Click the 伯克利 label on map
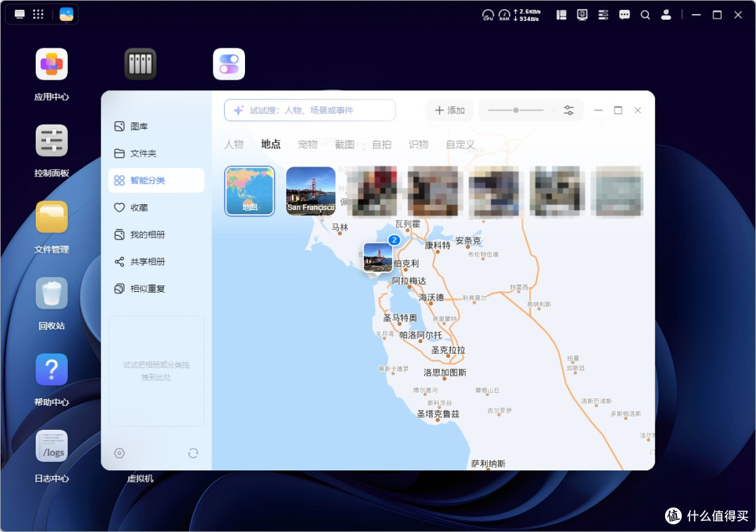The image size is (756, 532). coord(406,263)
